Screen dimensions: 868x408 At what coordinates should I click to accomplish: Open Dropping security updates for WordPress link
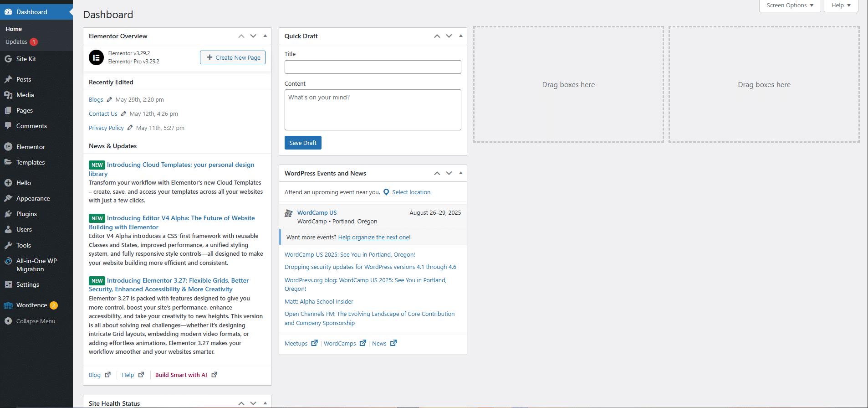point(370,267)
